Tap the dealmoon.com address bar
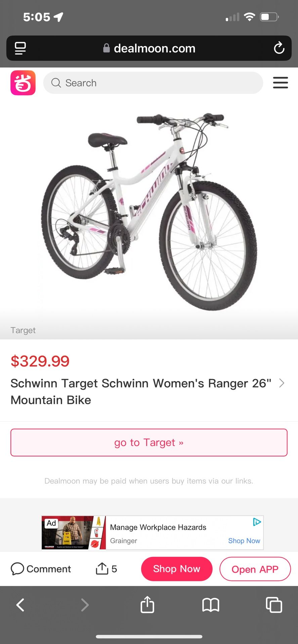The image size is (298, 644). pos(149,48)
